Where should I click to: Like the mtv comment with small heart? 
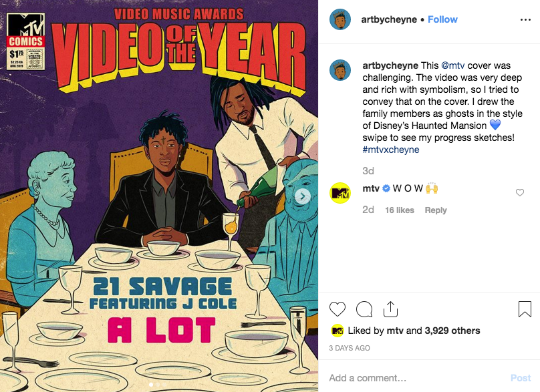point(520,192)
